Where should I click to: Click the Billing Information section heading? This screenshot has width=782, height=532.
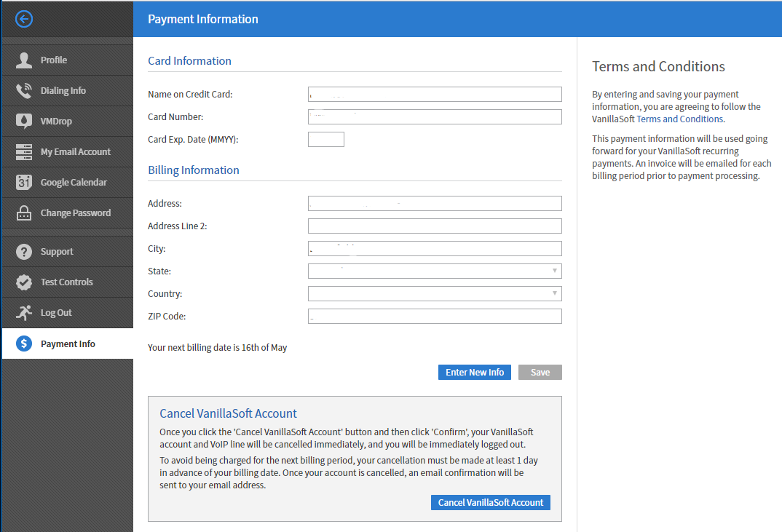coord(194,170)
